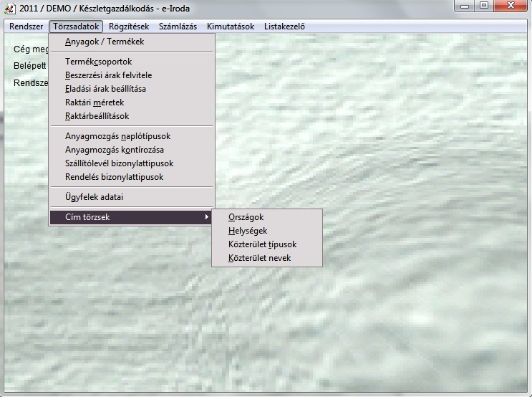Select Beszerzési árak felvitele
This screenshot has height=397, width=532.
108,75
